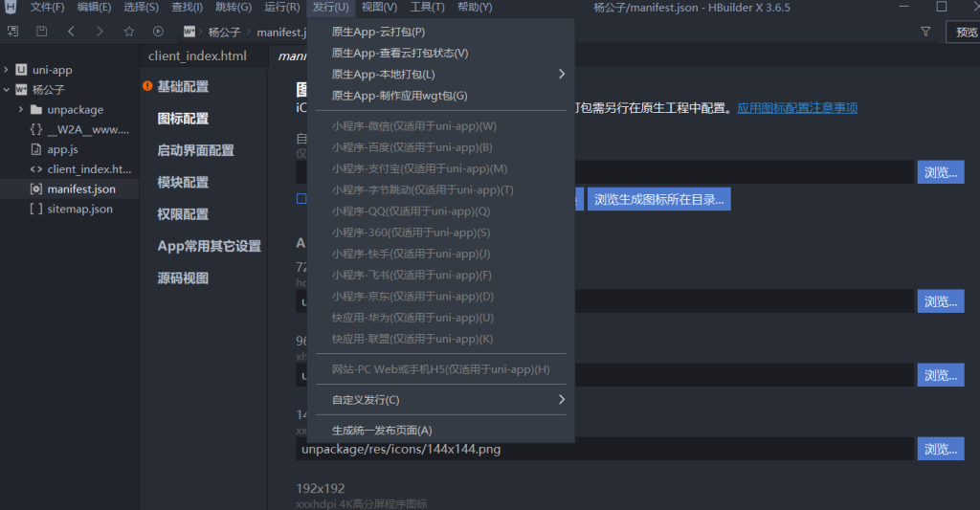
Task: Open 图标配置 settings section
Action: pyautogui.click(x=183, y=118)
